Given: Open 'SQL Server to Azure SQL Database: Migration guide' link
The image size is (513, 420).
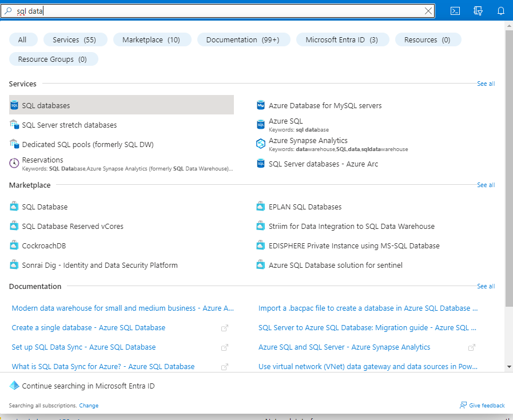Looking at the screenshot, I should click(x=367, y=328).
